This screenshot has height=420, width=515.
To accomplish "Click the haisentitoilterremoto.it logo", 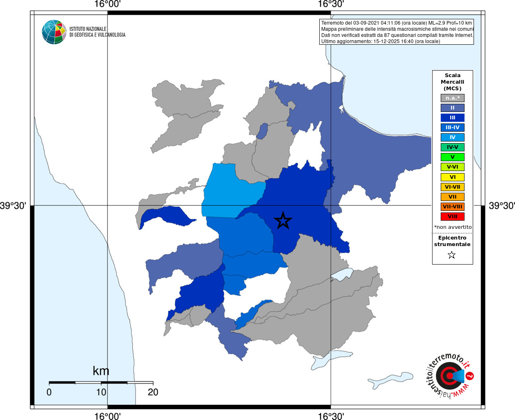I will 450,376.
